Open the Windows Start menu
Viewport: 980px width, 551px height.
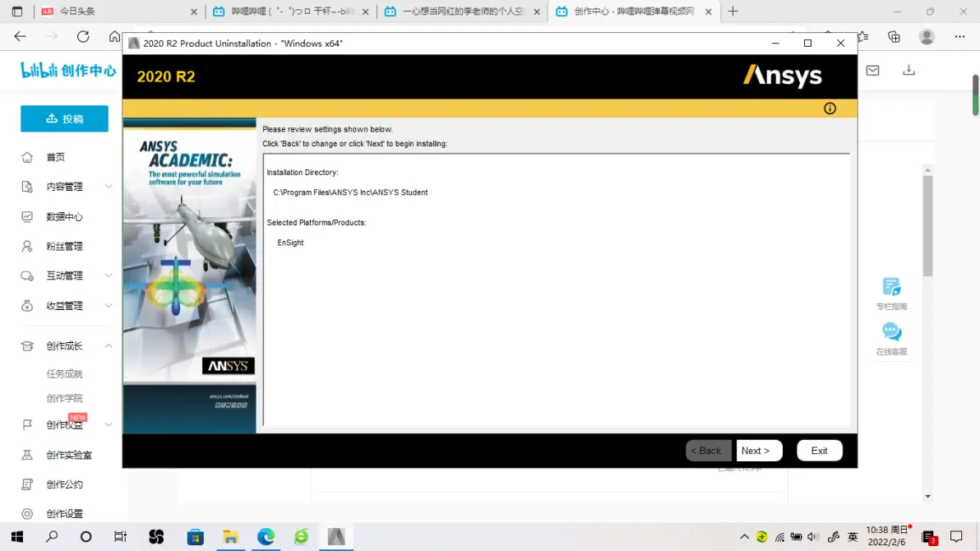tap(17, 537)
